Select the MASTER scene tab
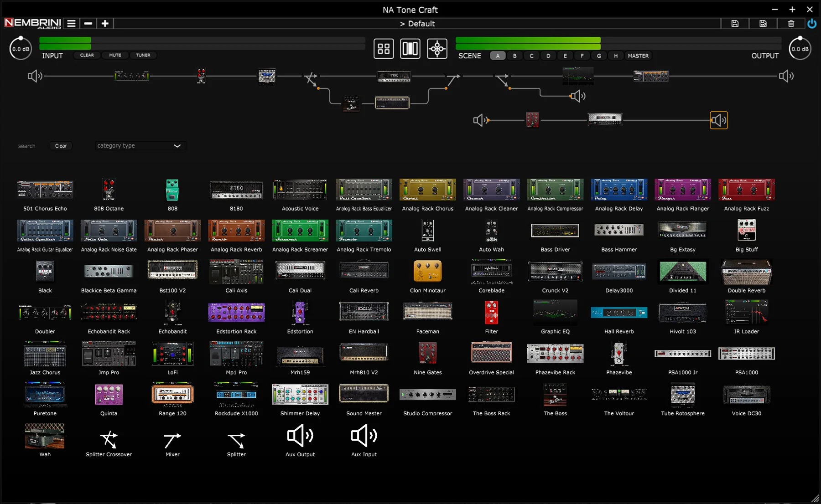The height and width of the screenshot is (504, 821). click(x=638, y=56)
